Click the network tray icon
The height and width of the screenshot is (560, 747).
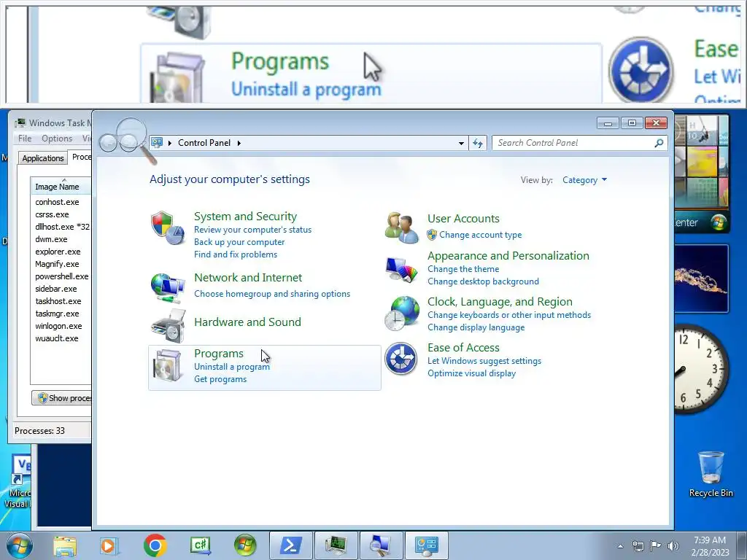[638, 545]
